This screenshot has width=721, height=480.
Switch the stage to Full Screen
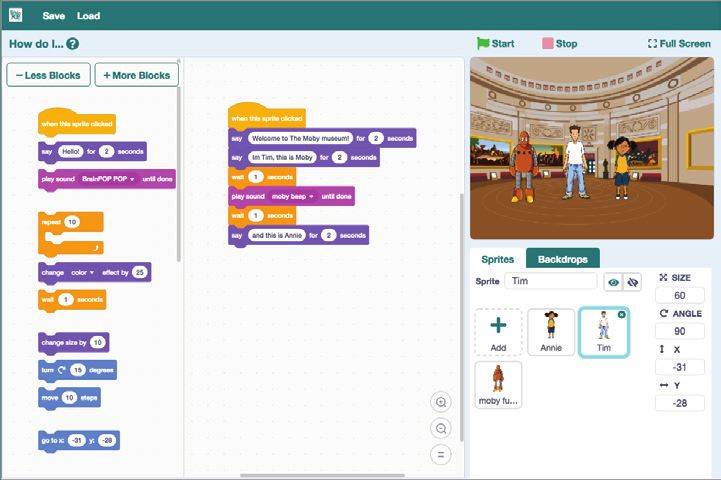tap(679, 44)
